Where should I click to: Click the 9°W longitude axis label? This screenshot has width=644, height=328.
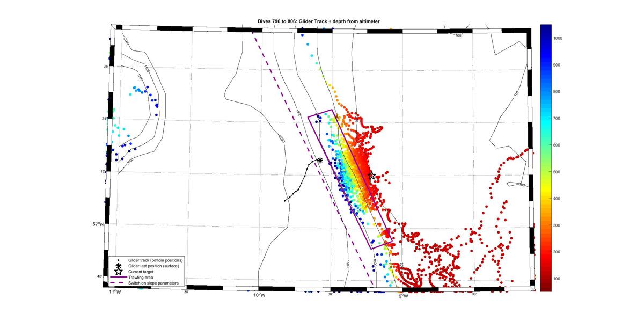point(402,295)
